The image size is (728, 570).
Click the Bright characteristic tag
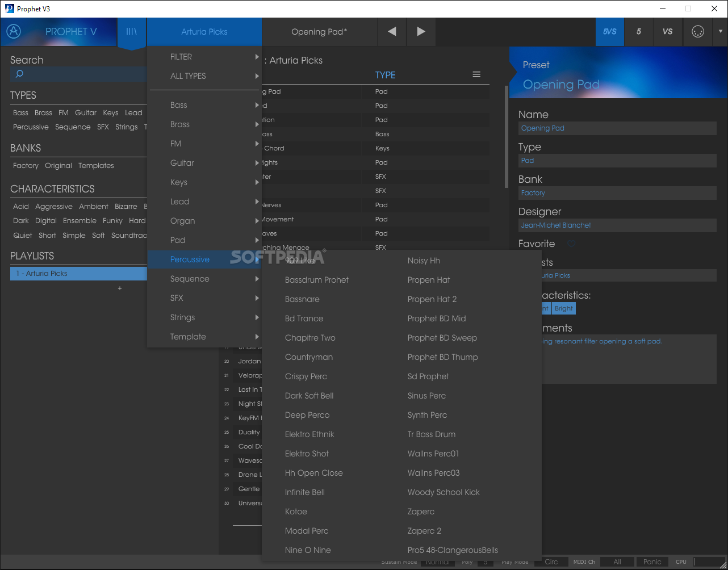pos(564,308)
